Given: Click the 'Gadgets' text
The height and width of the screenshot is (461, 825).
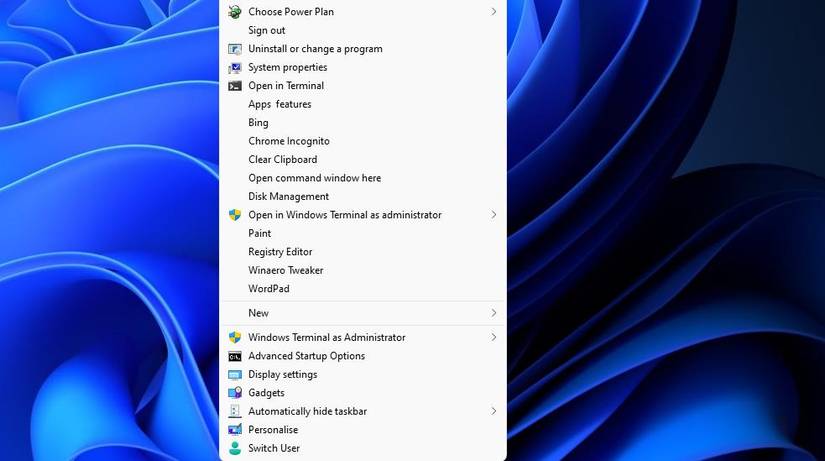Looking at the screenshot, I should coord(266,393).
